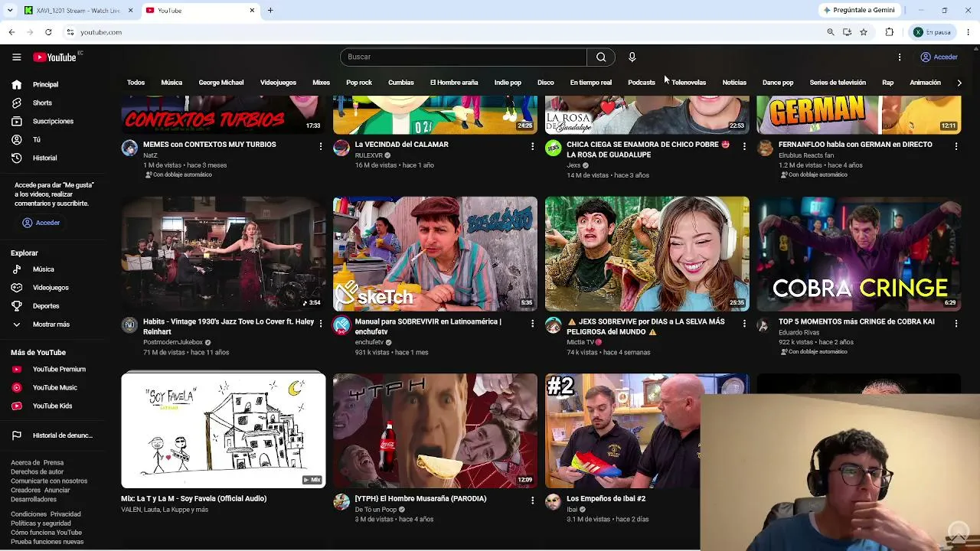Focus the Buscar search field
Image resolution: width=980 pixels, height=551 pixels.
point(463,57)
